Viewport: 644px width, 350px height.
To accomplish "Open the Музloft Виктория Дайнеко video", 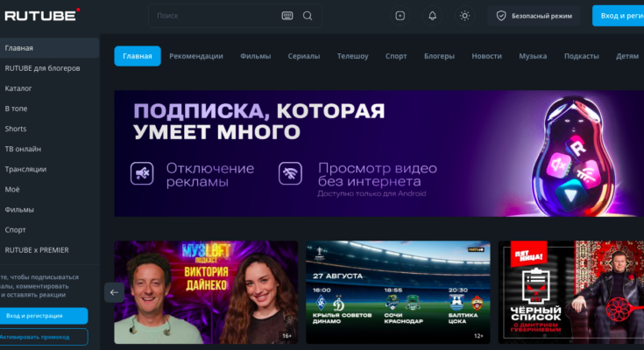I will pos(206,292).
